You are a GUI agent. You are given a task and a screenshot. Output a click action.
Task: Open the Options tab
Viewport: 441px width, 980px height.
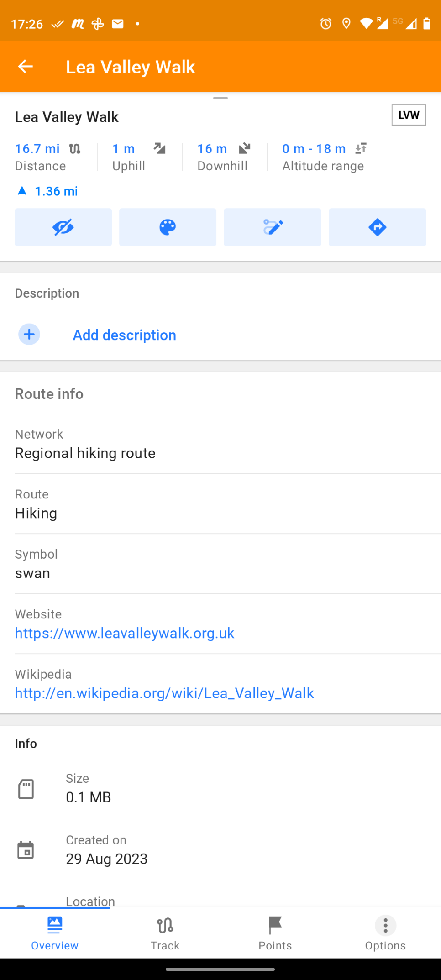pyautogui.click(x=385, y=933)
